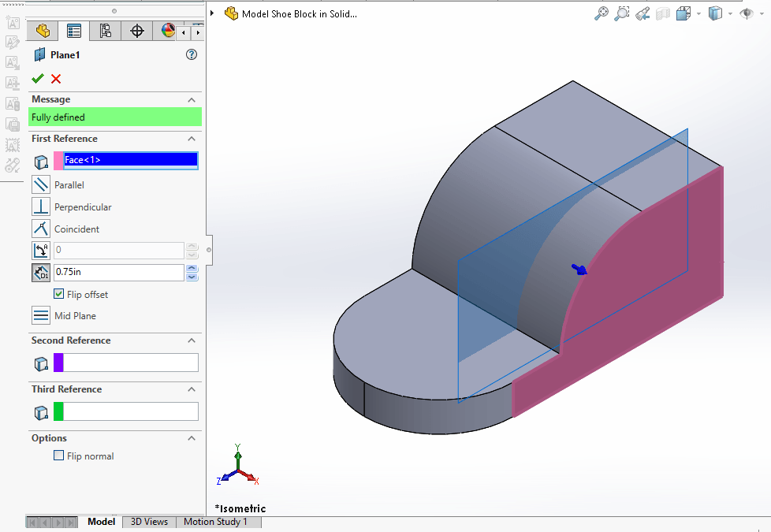
Task: Click the Zoom to Fit icon
Action: point(602,13)
